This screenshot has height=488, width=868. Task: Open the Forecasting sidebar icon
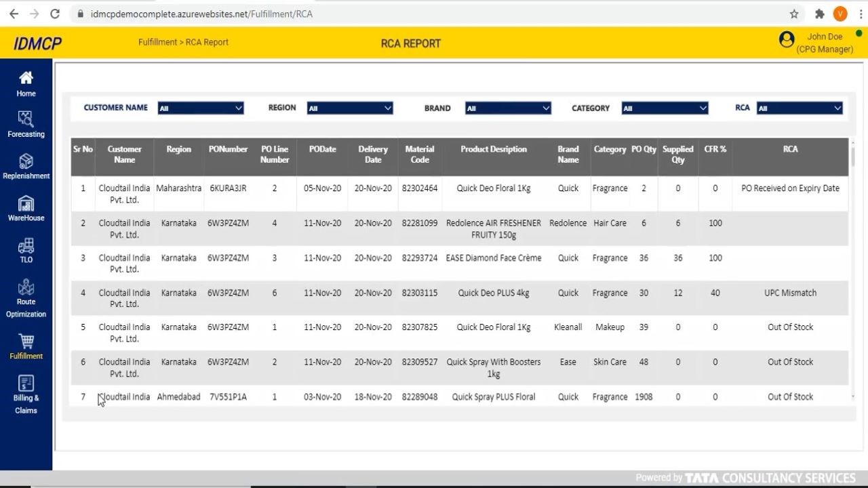pos(26,119)
